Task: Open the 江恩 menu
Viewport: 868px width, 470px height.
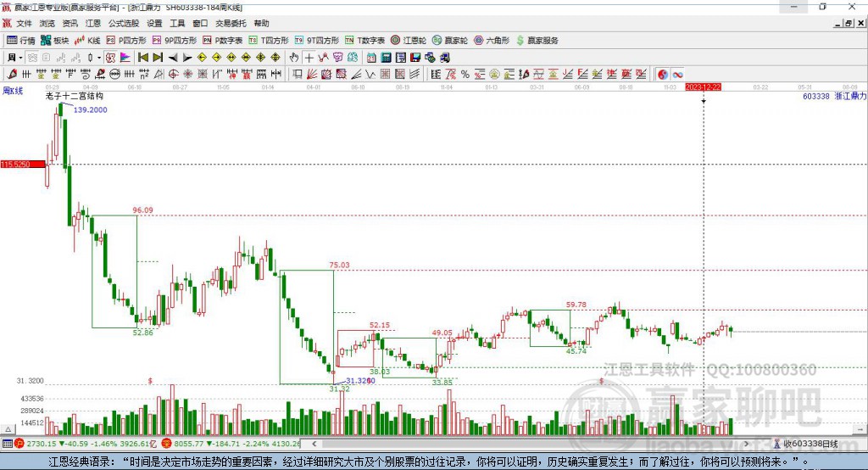Action: coord(93,23)
